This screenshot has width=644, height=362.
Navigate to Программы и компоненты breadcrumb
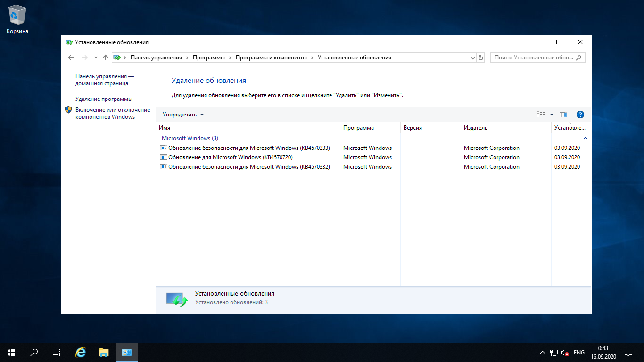271,58
